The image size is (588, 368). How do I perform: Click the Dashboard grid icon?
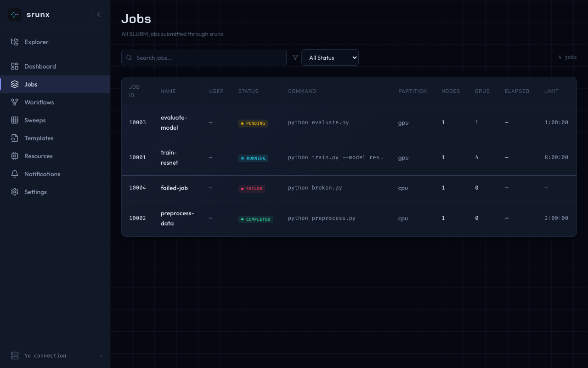(15, 66)
